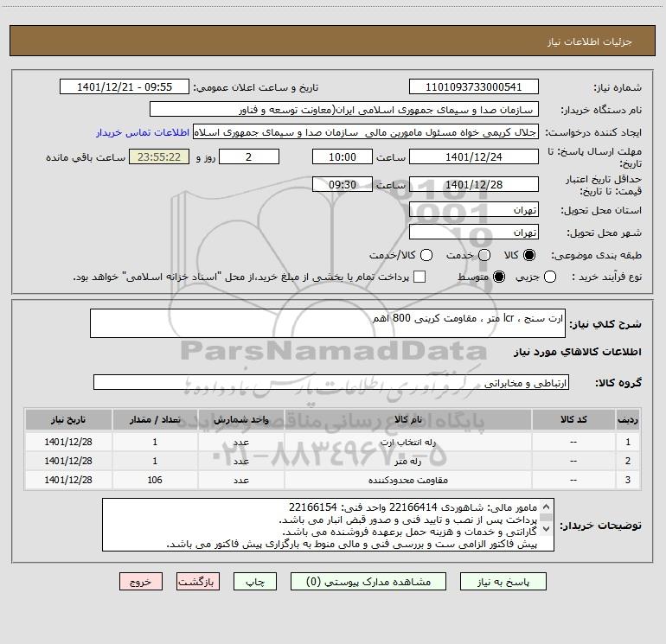Viewport: 666px width, 644px height.
Task: Choose the جزیی purchase type radio
Action: tap(550, 277)
